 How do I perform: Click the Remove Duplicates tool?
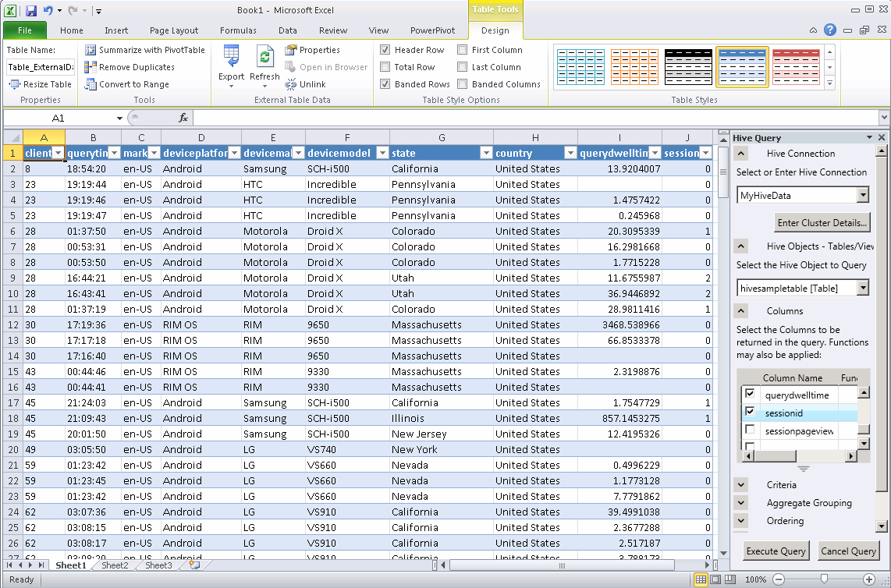[130, 67]
